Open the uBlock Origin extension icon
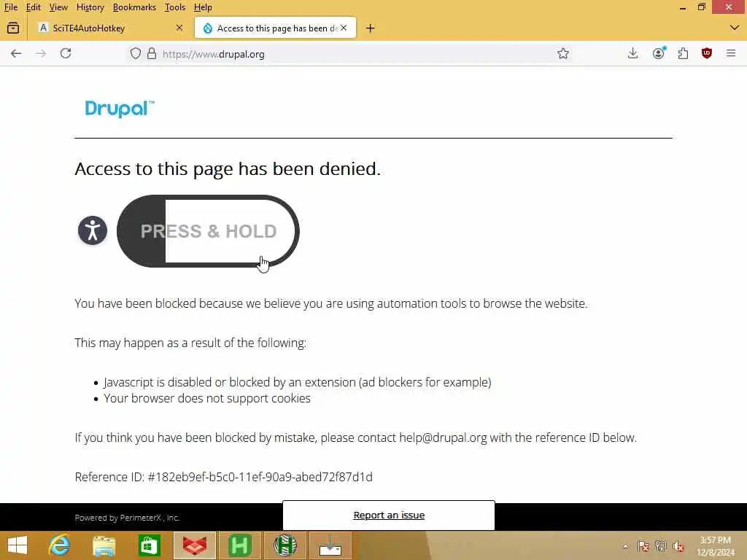 [706, 53]
